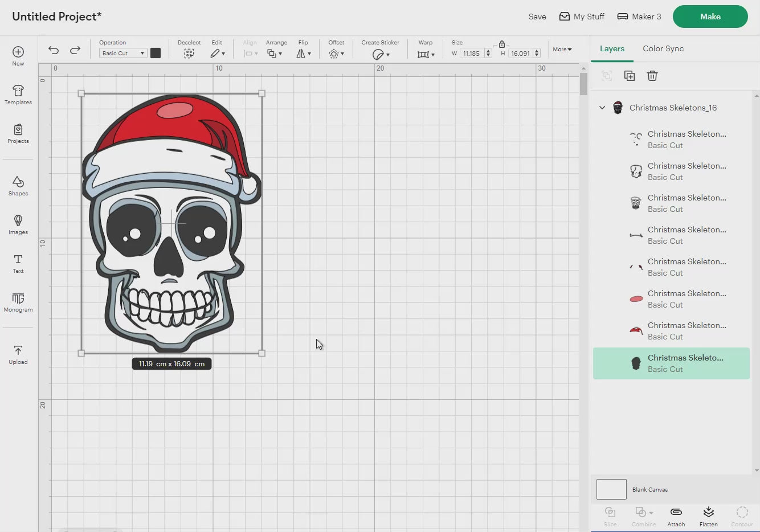Image resolution: width=760 pixels, height=532 pixels.
Task: Click the Blank Canvas swatch
Action: click(611, 489)
